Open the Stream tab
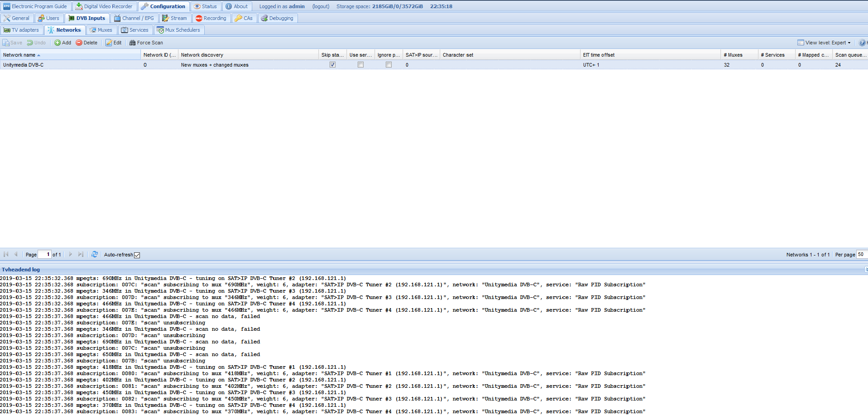868x415 pixels. tap(175, 18)
